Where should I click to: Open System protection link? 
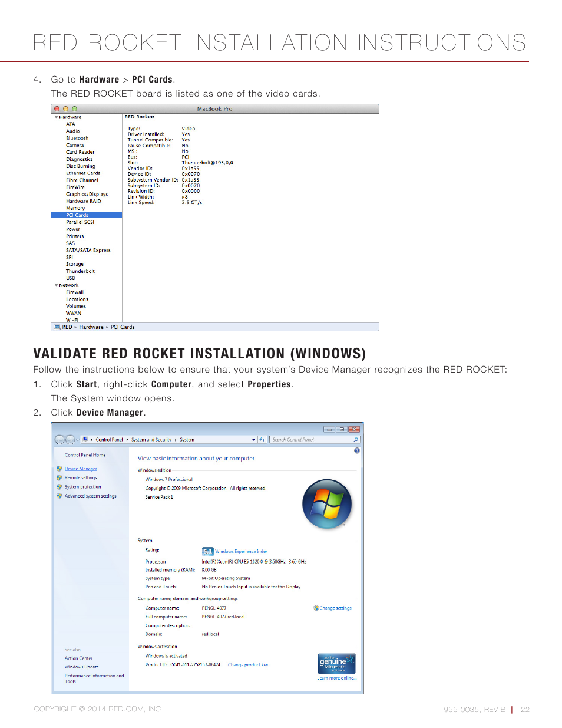pyautogui.click(x=83, y=487)
